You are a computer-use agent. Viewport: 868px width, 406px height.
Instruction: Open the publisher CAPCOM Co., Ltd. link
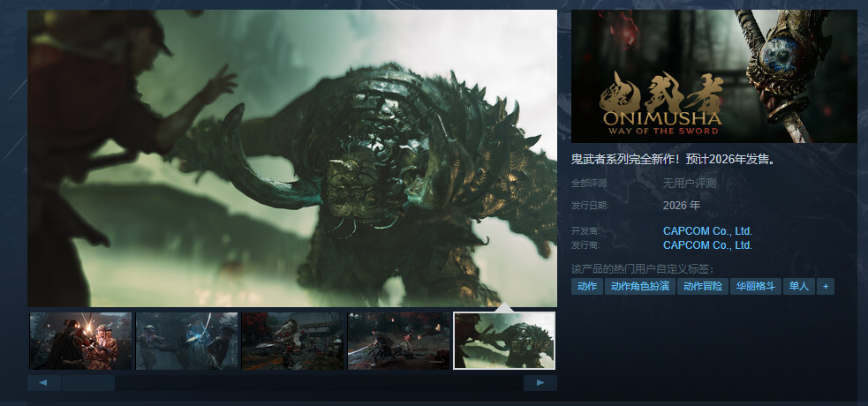point(707,245)
